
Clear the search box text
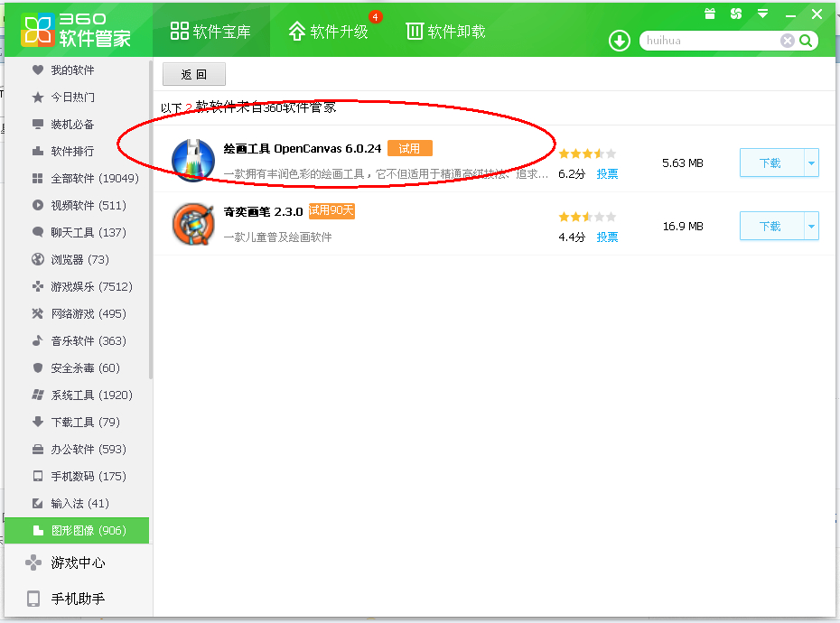(x=787, y=41)
